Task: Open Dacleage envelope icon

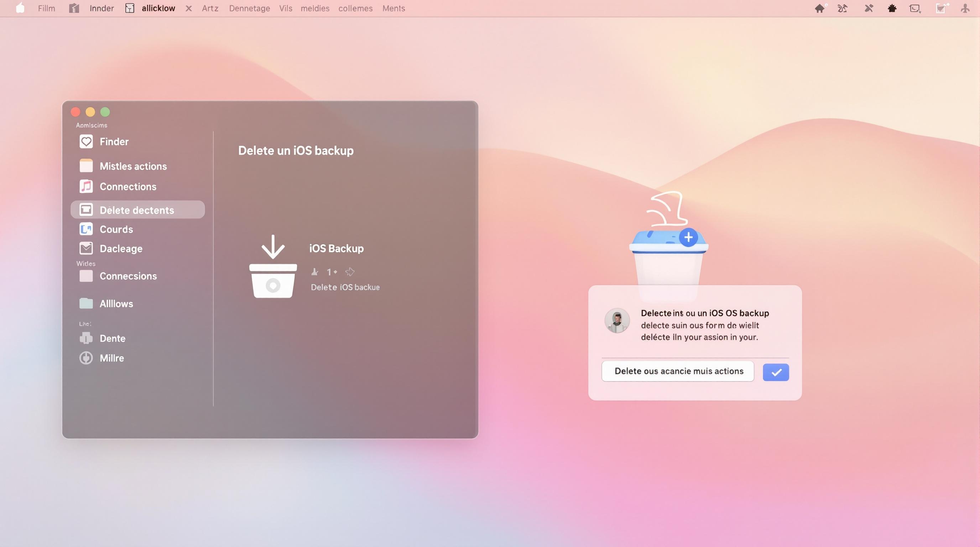Action: click(x=86, y=249)
